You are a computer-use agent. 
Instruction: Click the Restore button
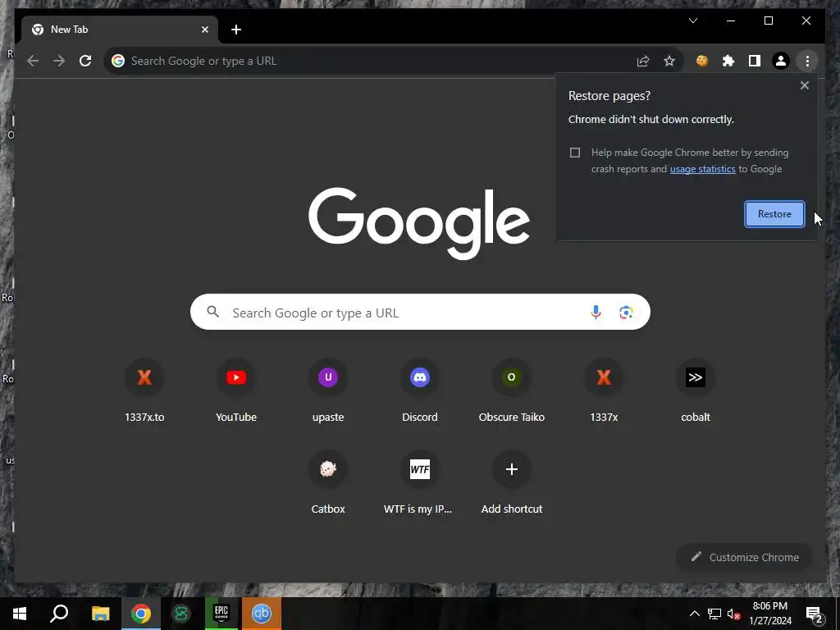774,214
